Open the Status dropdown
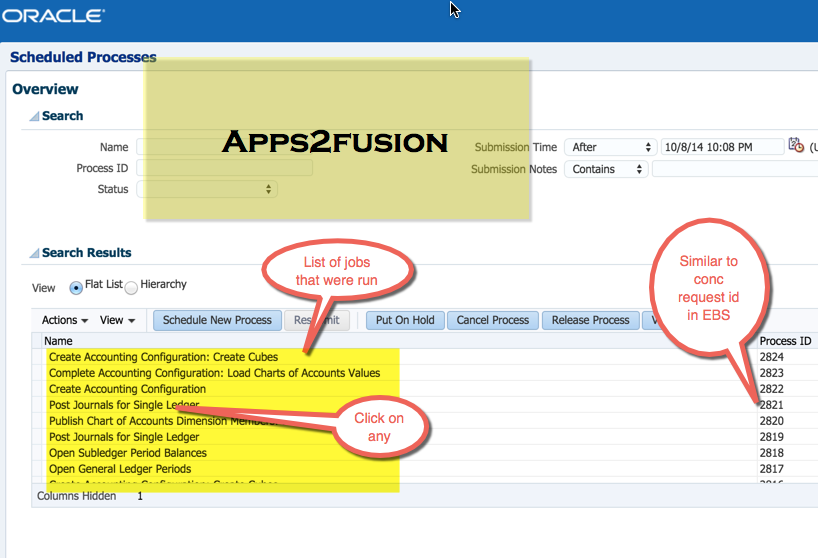This screenshot has width=818, height=558. coord(207,189)
